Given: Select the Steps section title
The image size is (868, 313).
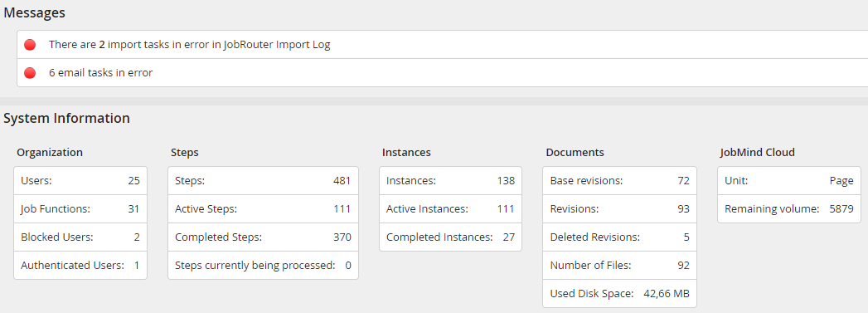Looking at the screenshot, I should [x=185, y=152].
